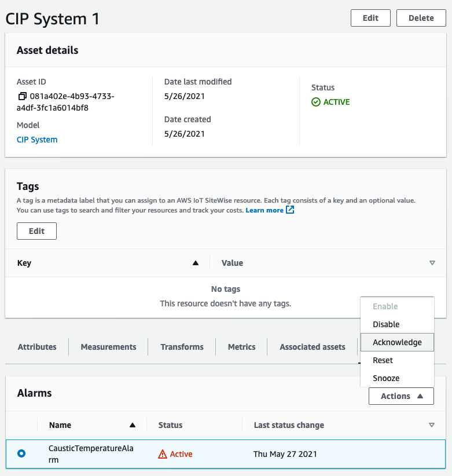Screen dimensions: 452x476
Task: Click the Last status change column header
Action: [x=289, y=425]
